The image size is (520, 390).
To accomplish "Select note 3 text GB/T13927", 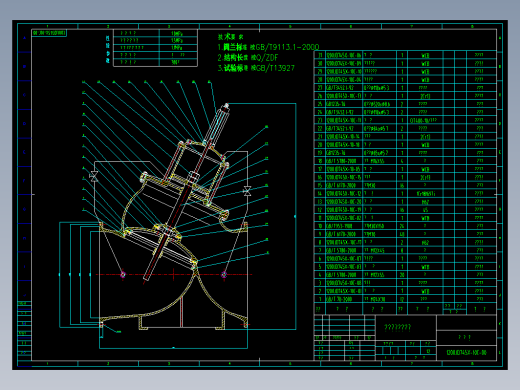I will (x=275, y=68).
